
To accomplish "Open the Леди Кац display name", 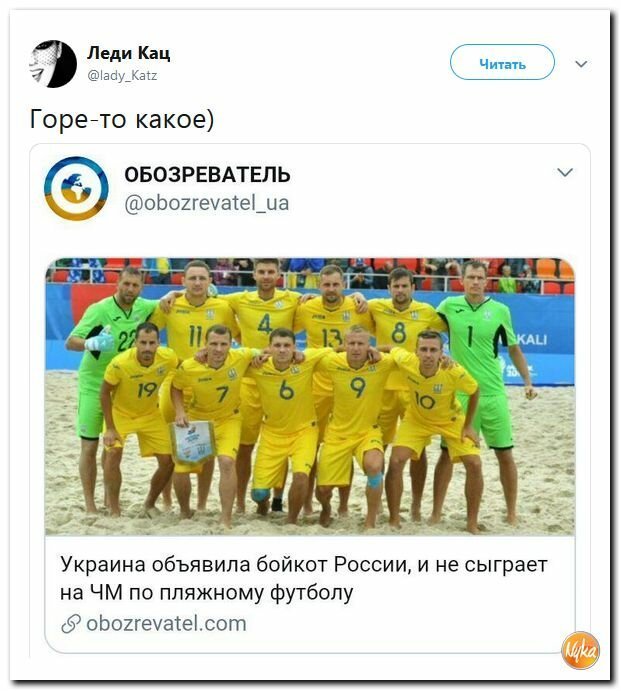I will (128, 53).
